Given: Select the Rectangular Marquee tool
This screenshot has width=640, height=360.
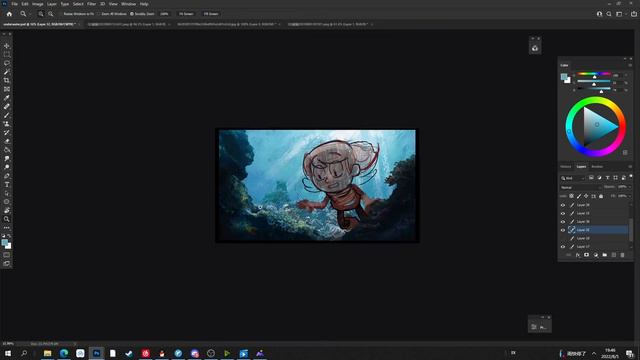Looking at the screenshot, I should pos(7,54).
